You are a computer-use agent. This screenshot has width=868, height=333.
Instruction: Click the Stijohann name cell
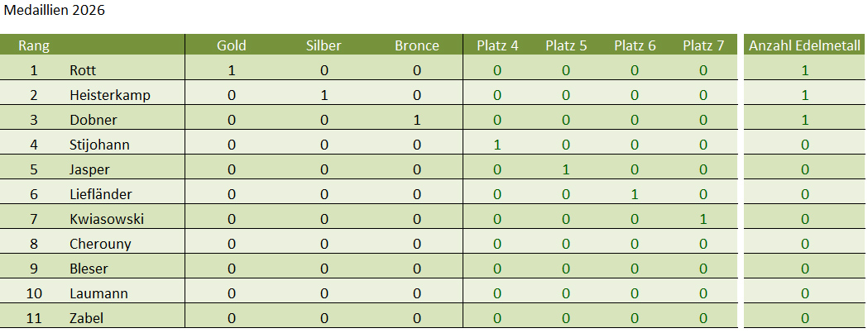coord(100,145)
